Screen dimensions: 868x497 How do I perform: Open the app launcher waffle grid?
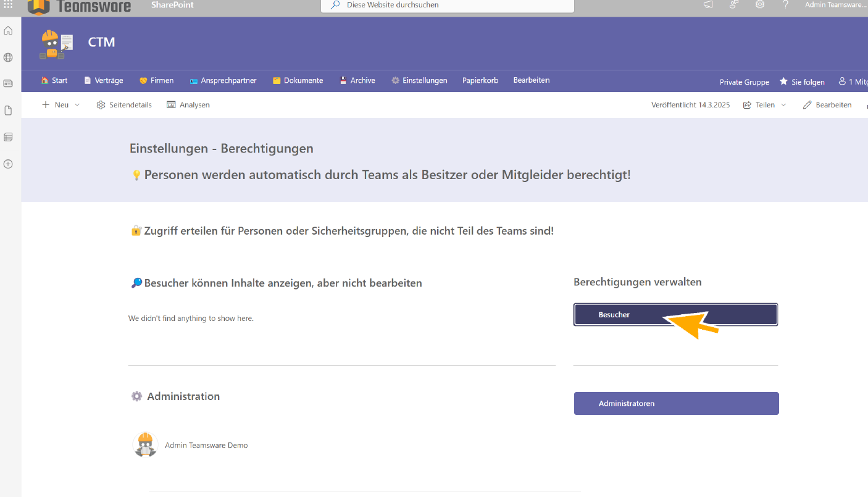tap(8, 4)
